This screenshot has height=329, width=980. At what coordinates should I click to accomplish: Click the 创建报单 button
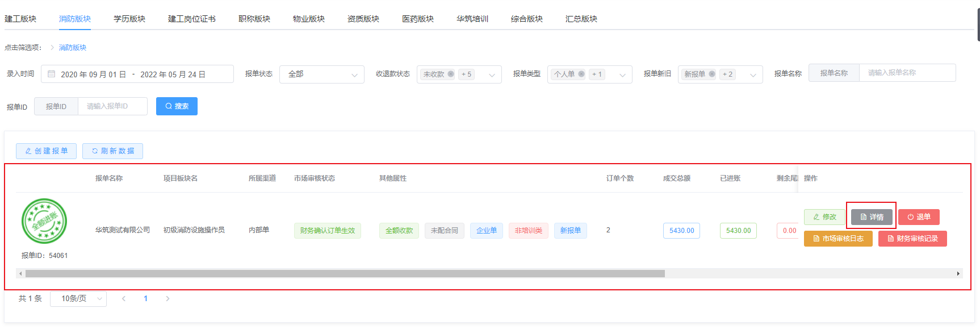pos(46,151)
